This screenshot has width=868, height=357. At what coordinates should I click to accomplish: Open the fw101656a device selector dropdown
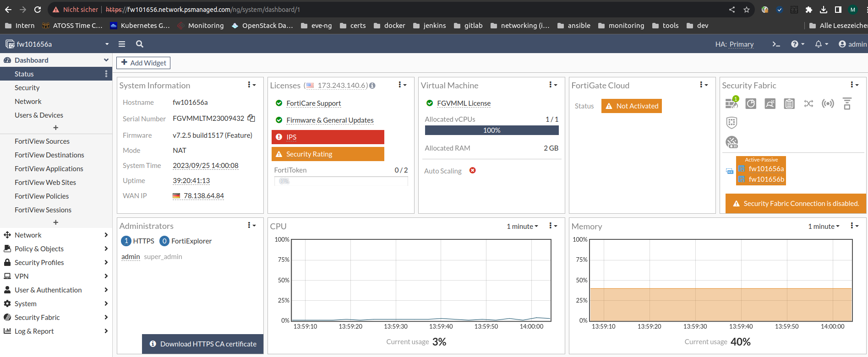click(57, 44)
